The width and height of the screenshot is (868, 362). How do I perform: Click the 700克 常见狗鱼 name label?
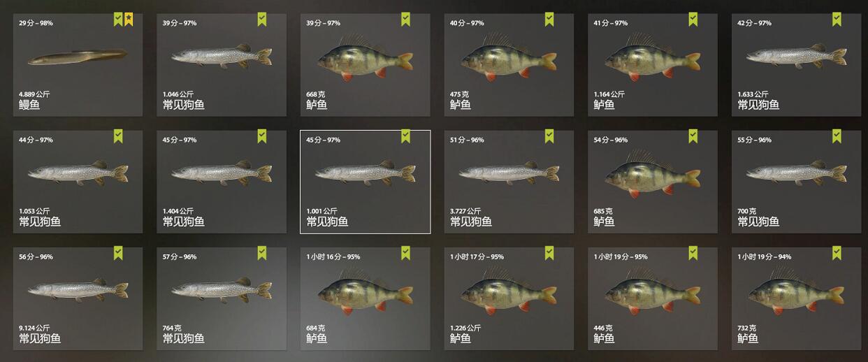point(758,222)
